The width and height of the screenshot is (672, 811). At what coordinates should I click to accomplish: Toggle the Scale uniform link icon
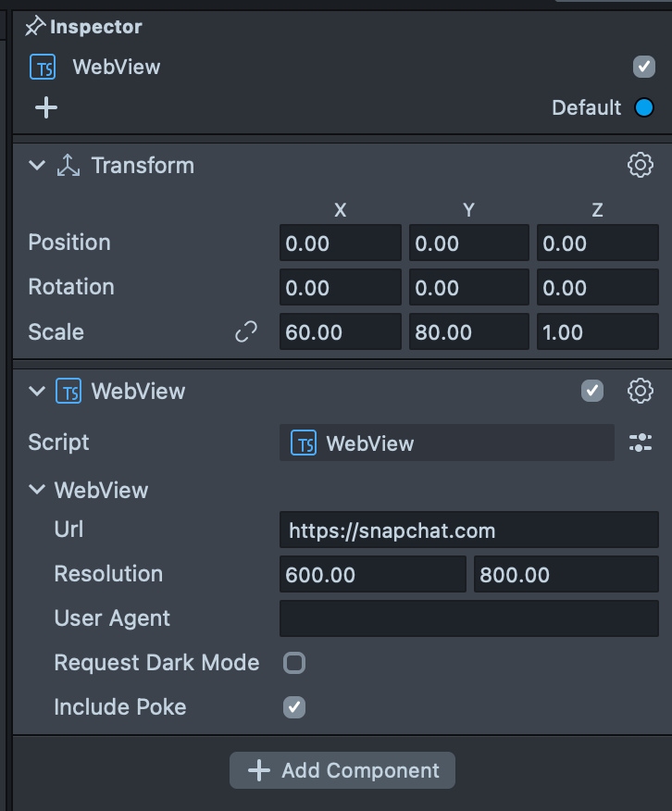pos(246,332)
